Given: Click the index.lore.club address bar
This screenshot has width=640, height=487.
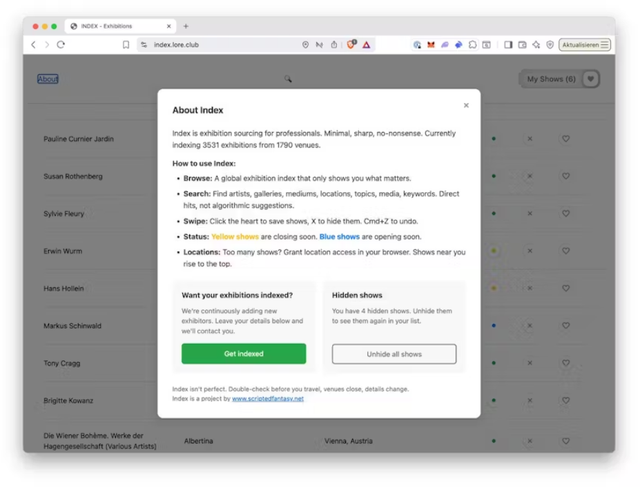Looking at the screenshot, I should [x=220, y=45].
